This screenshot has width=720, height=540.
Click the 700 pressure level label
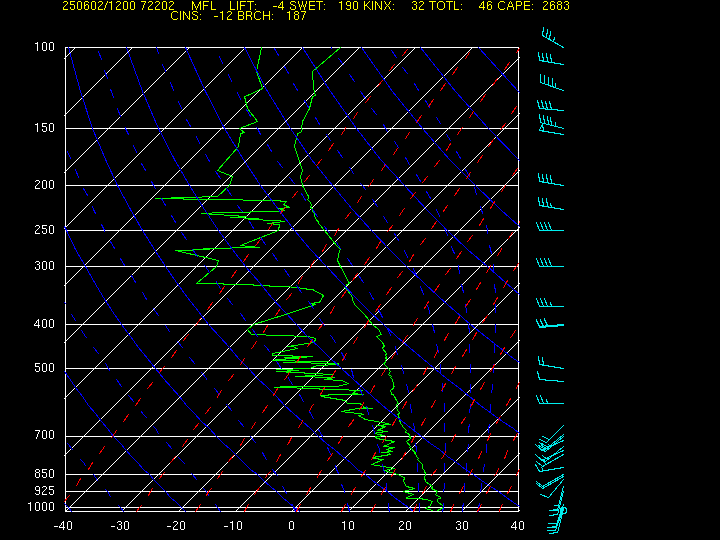45,435
